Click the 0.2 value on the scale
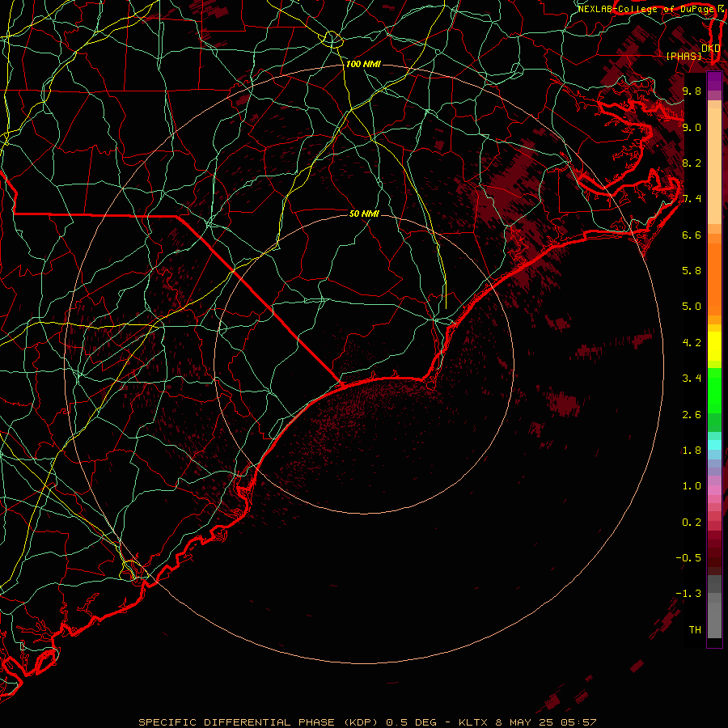728x728 pixels. click(692, 523)
